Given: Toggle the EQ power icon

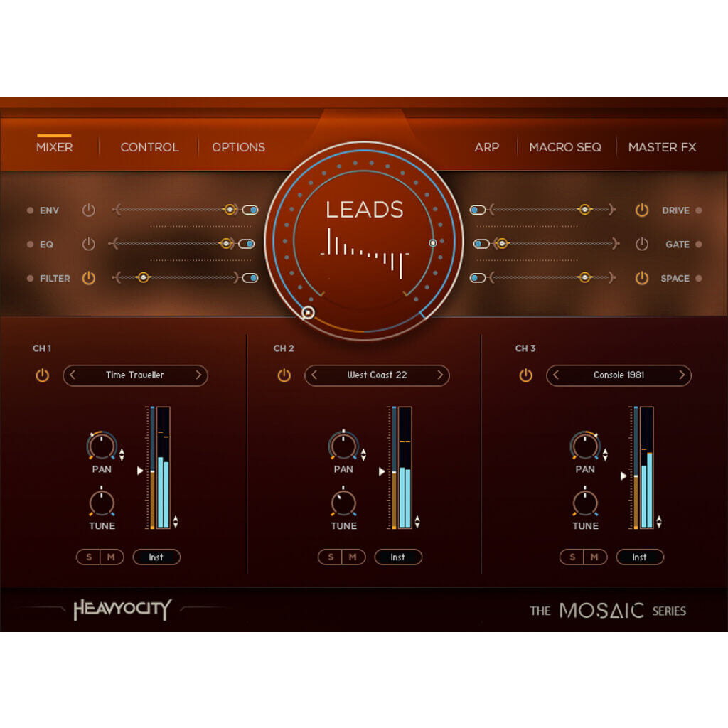Looking at the screenshot, I should [x=89, y=244].
